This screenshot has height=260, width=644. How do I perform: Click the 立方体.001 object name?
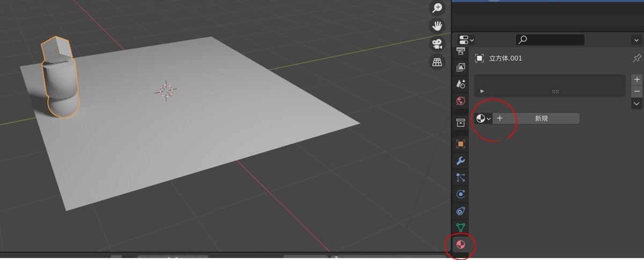tap(506, 58)
